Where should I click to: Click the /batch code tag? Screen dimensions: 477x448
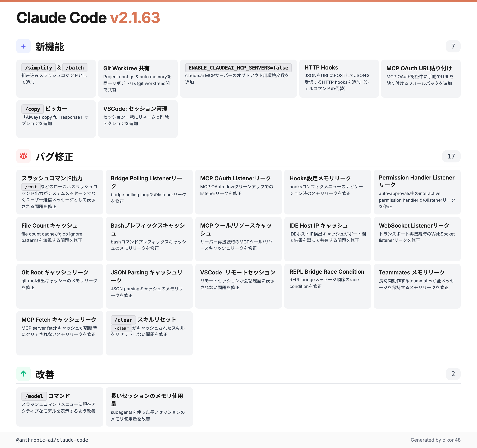tap(75, 68)
